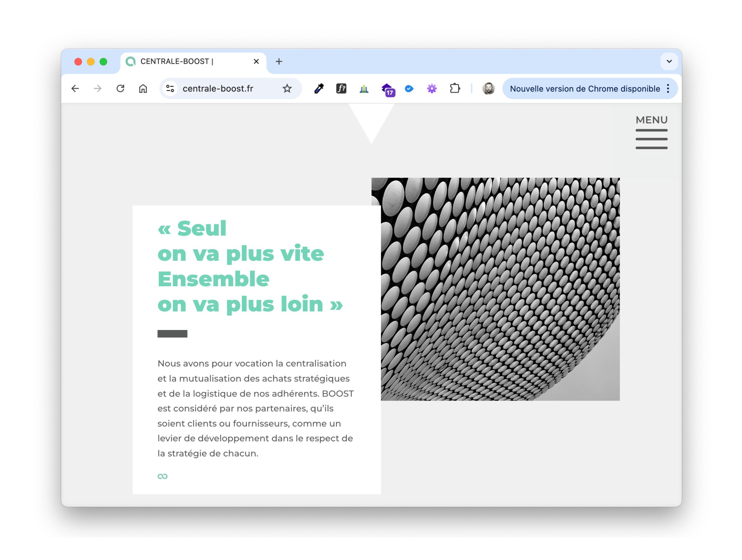Minimize the window with yellow button
Viewport: 742px width, 560px height.
pyautogui.click(x=90, y=62)
